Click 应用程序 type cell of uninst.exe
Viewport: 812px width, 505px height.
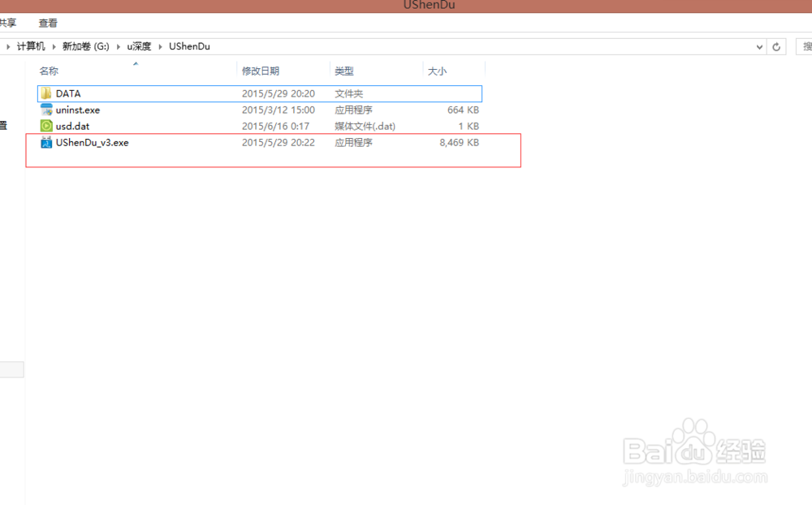pos(354,110)
